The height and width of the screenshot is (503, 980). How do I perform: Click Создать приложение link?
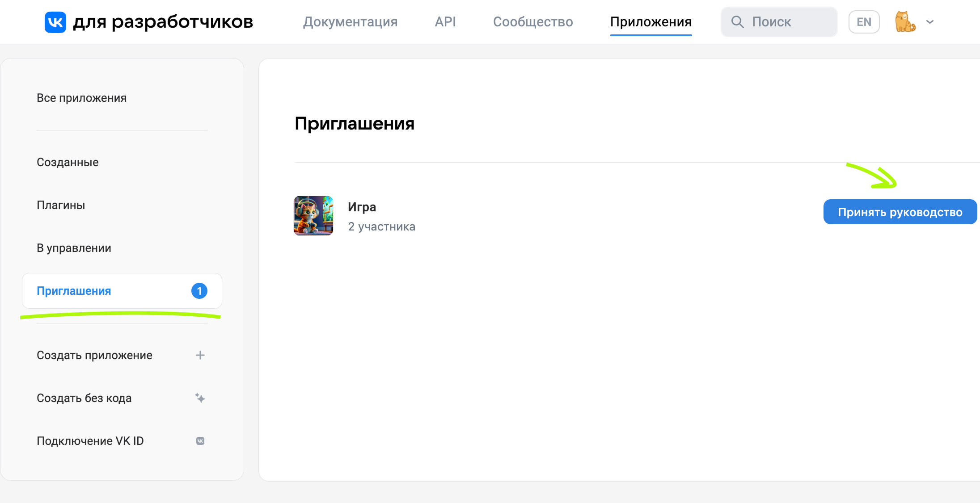tap(94, 355)
